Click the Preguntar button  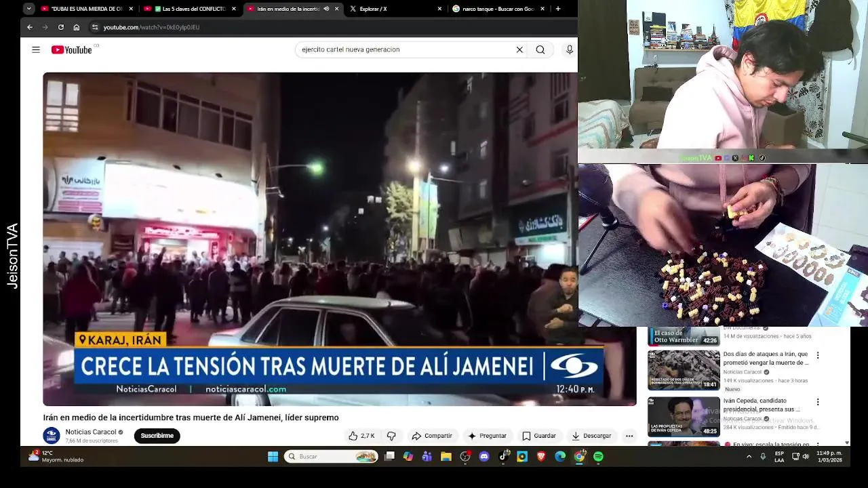point(487,436)
